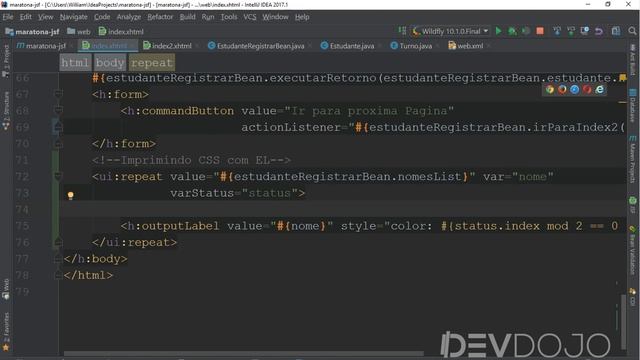Screen dimensions: 640x360
Task: Collapse the h:form fold on line 67
Action: point(58,94)
